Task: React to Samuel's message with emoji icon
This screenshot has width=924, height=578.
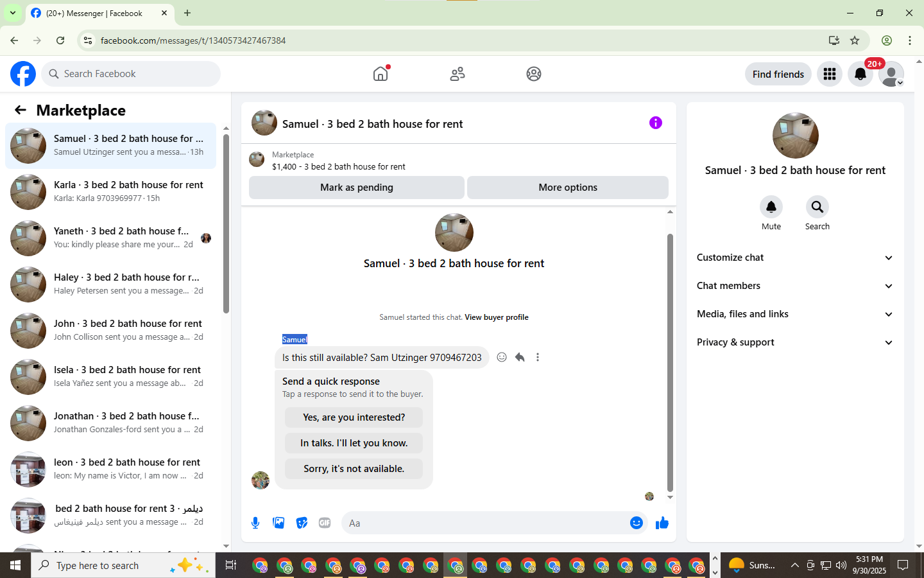Action: [x=502, y=357]
